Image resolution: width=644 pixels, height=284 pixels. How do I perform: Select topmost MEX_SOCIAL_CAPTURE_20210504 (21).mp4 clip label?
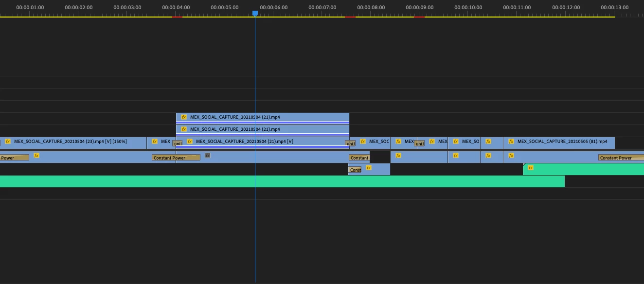[x=235, y=117]
